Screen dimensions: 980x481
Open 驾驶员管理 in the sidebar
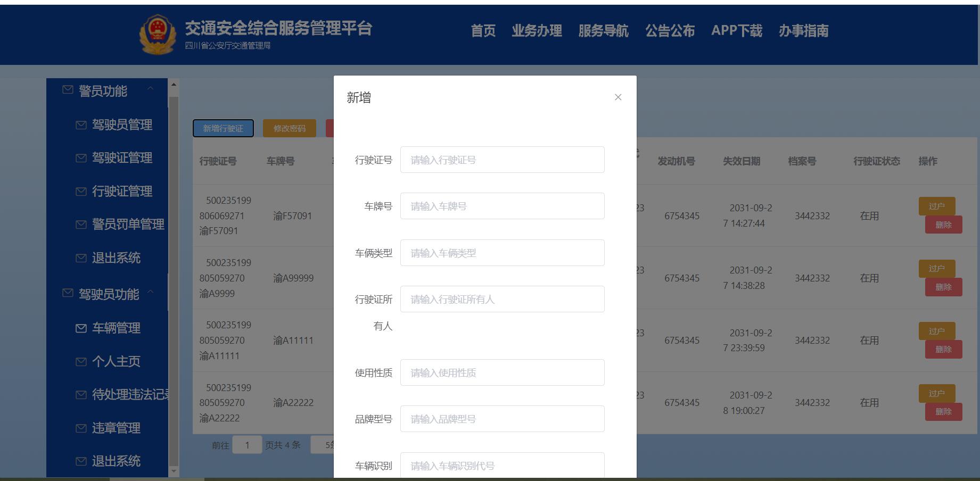(122, 125)
